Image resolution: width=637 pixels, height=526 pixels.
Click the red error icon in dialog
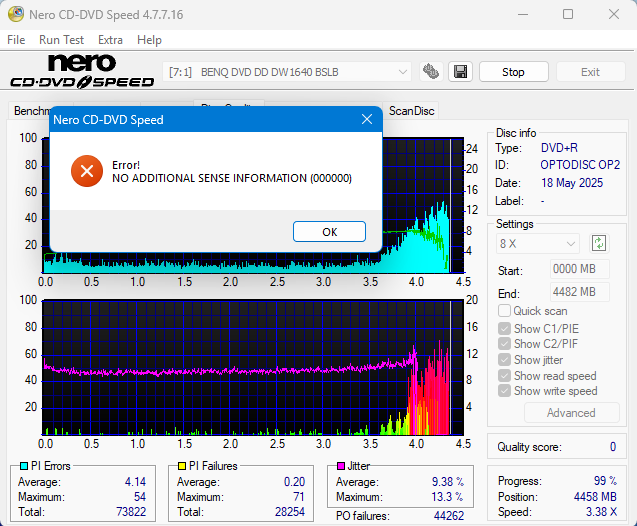[x=87, y=171]
